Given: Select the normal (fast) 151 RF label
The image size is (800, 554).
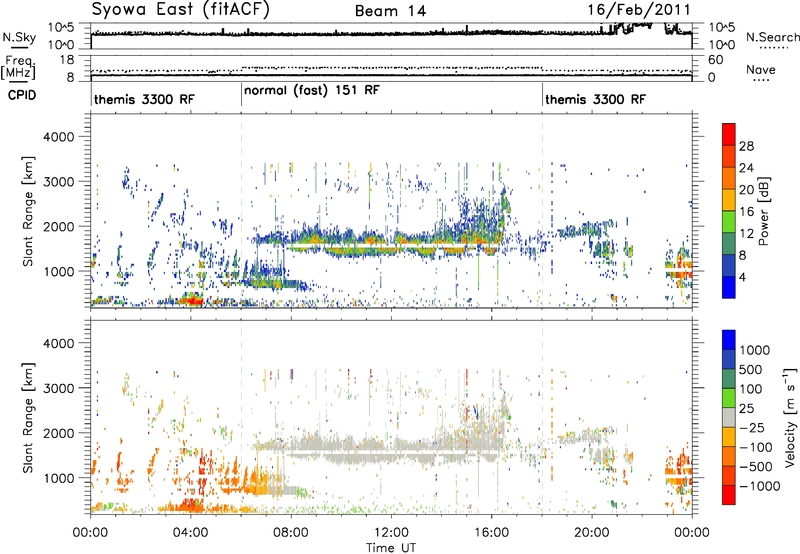Looking at the screenshot, I should (312, 90).
